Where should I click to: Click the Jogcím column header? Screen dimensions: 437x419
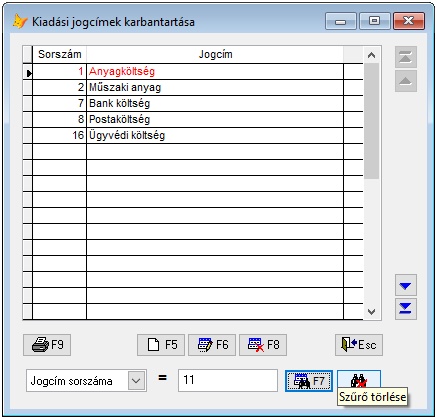click(215, 54)
